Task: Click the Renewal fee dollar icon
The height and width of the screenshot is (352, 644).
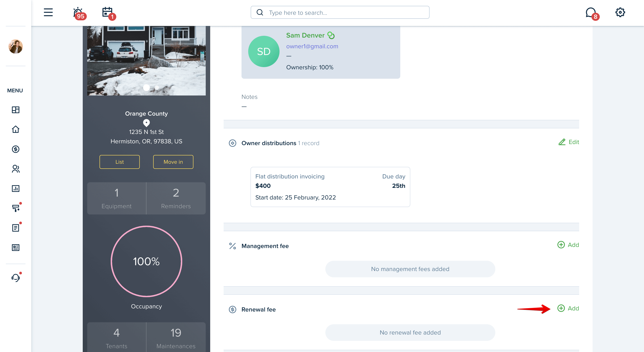Action: 233,310
